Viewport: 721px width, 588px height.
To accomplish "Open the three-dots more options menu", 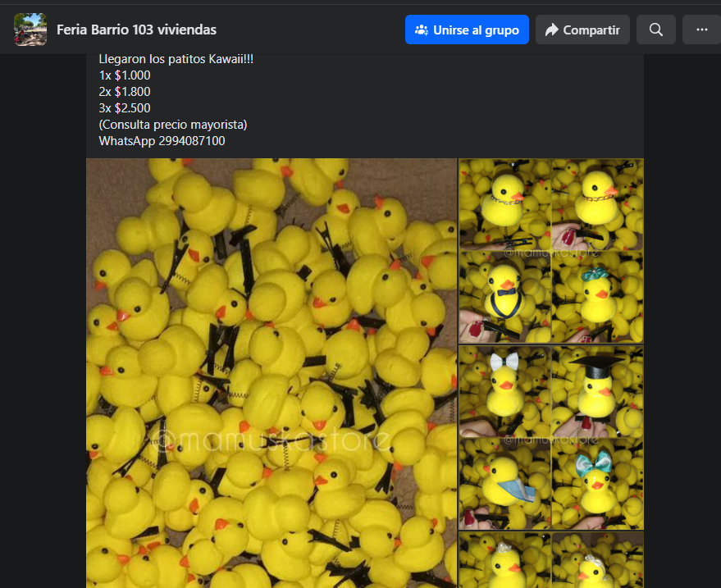I will (701, 30).
